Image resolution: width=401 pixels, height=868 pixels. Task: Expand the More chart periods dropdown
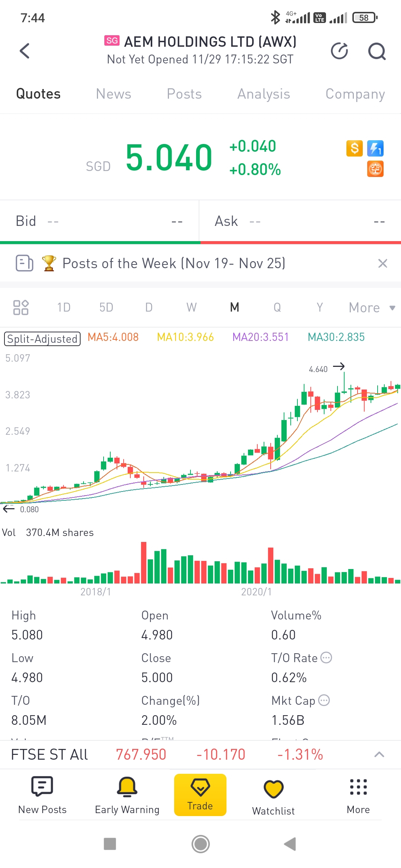tap(372, 308)
